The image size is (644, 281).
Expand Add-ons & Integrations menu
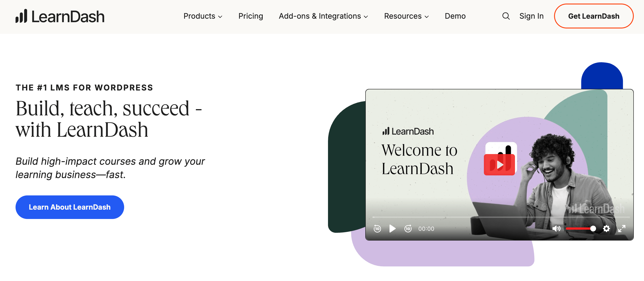(x=323, y=16)
